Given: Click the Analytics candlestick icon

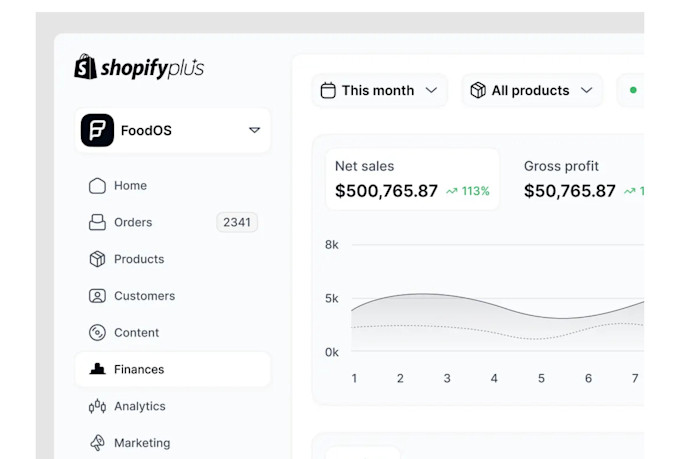Looking at the screenshot, I should pos(97,406).
